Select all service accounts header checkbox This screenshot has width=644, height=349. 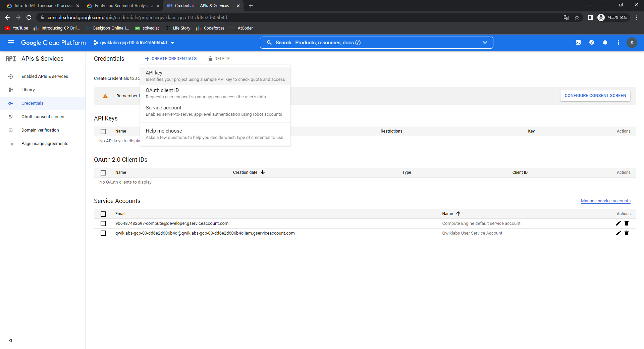pos(103,214)
